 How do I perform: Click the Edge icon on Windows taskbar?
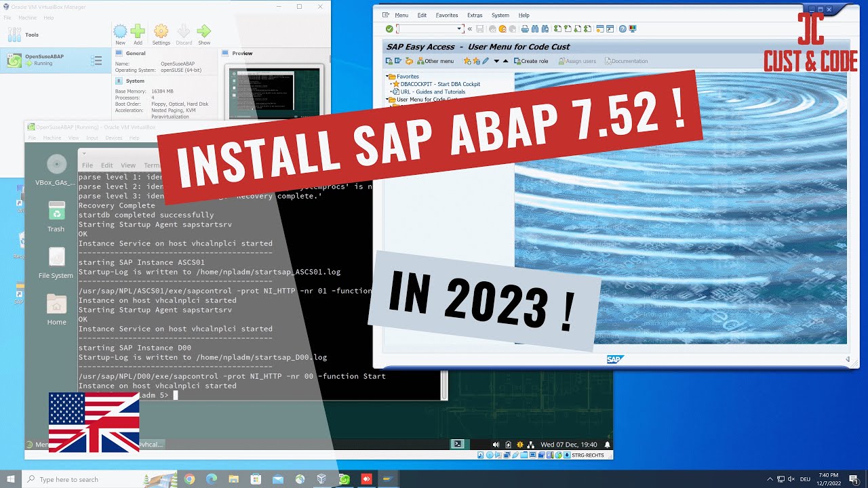coord(212,479)
